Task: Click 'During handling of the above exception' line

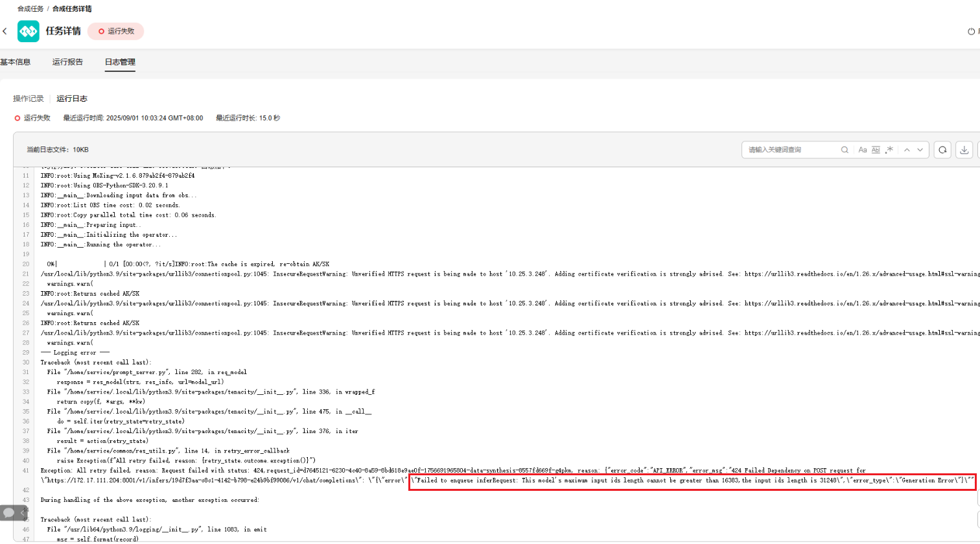Action: pyautogui.click(x=150, y=500)
